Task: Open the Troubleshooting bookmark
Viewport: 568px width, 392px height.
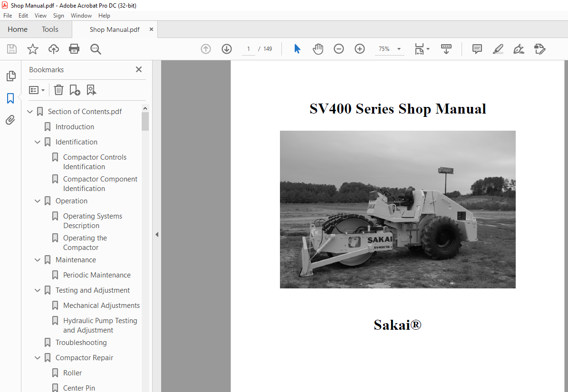Action: pos(81,343)
